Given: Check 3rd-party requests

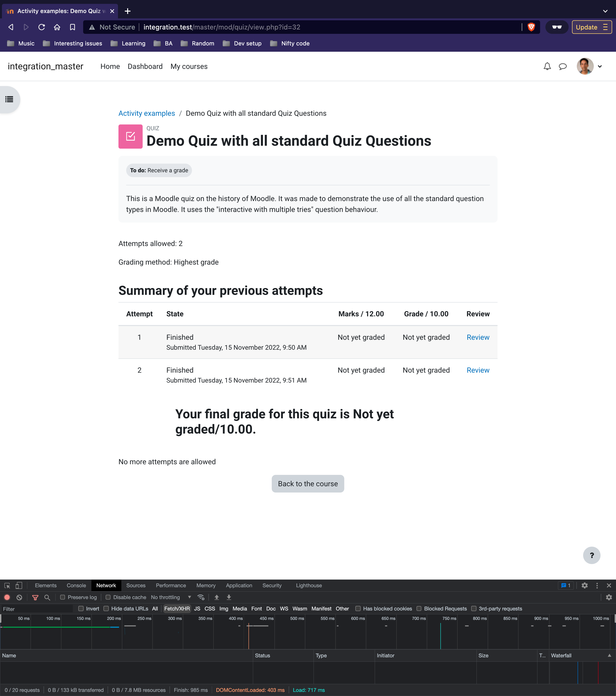Looking at the screenshot, I should click(474, 609).
